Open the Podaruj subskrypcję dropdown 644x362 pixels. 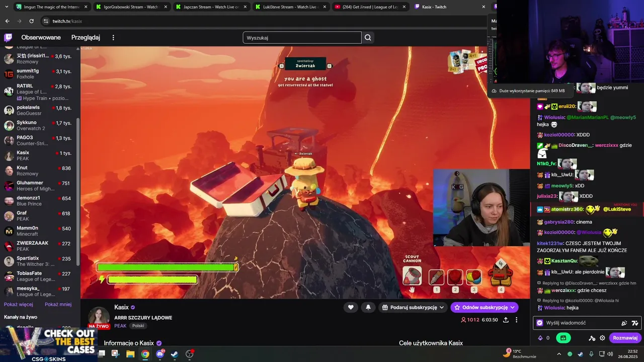click(x=413, y=307)
